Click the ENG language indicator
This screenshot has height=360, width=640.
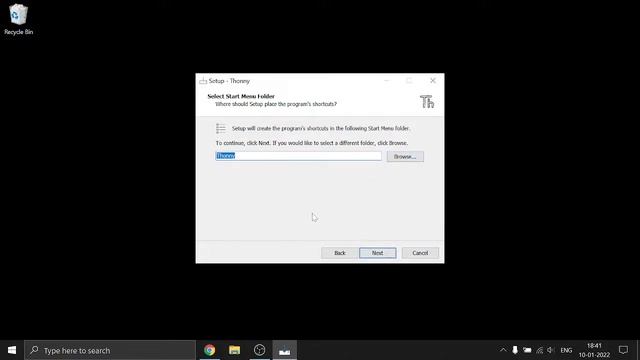[566, 350]
